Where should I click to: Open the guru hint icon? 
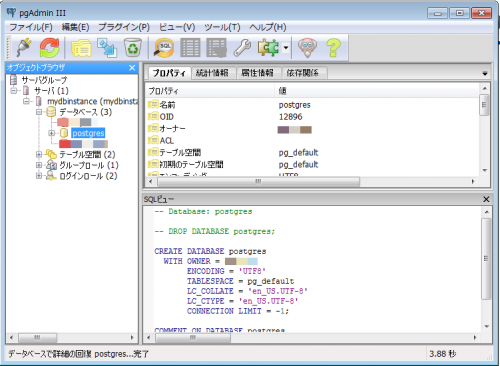coord(307,48)
